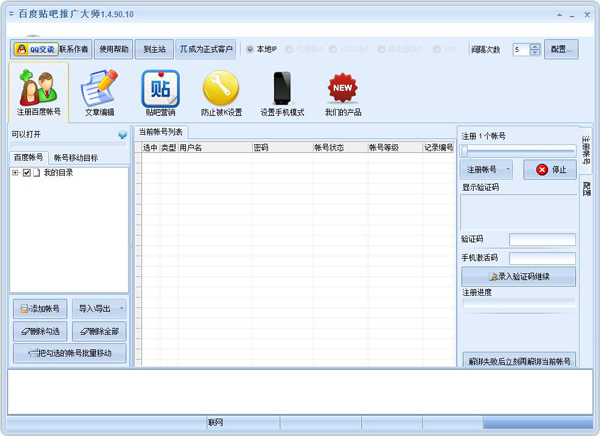Click the QQ交谈 penguin chat button

36,49
